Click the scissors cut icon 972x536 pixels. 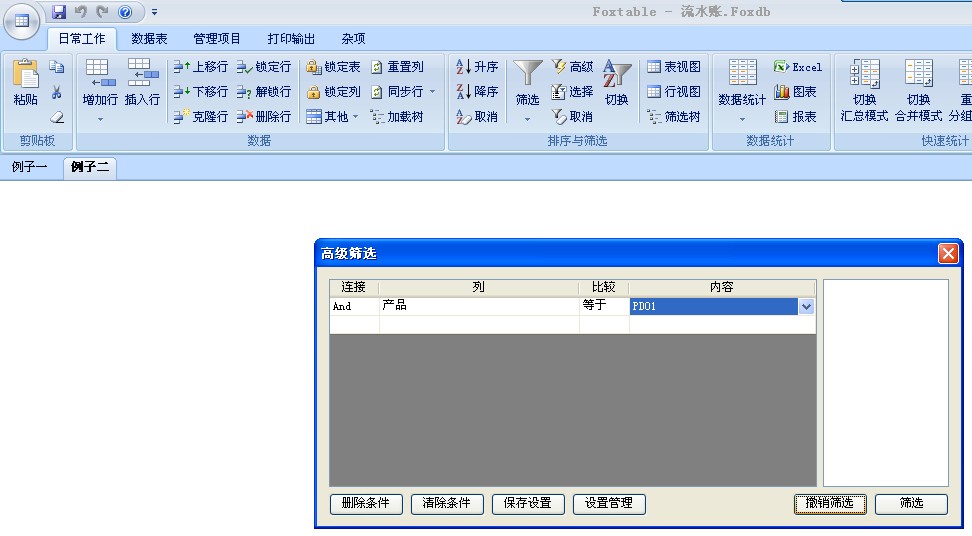56,92
